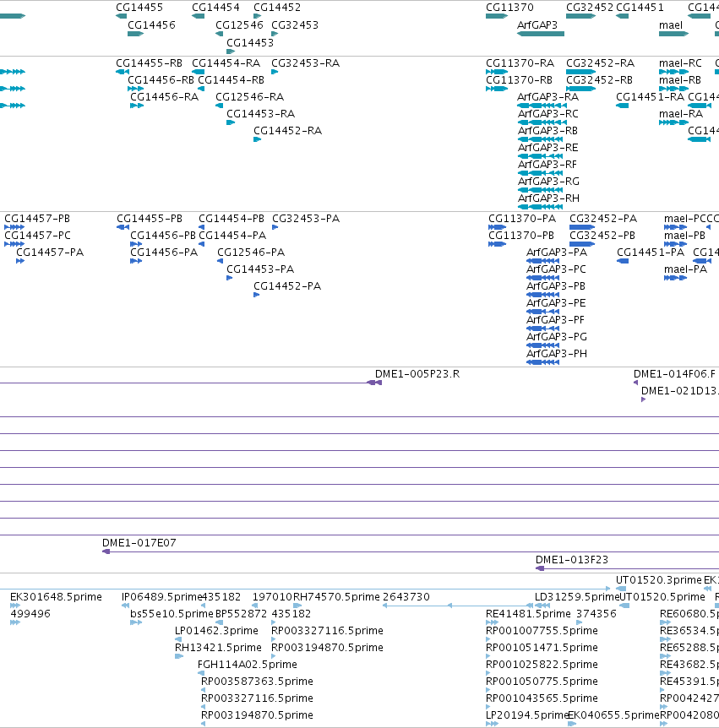Open the DME1-014F06.F BAC label
The height and width of the screenshot is (728, 719).
pyautogui.click(x=674, y=374)
